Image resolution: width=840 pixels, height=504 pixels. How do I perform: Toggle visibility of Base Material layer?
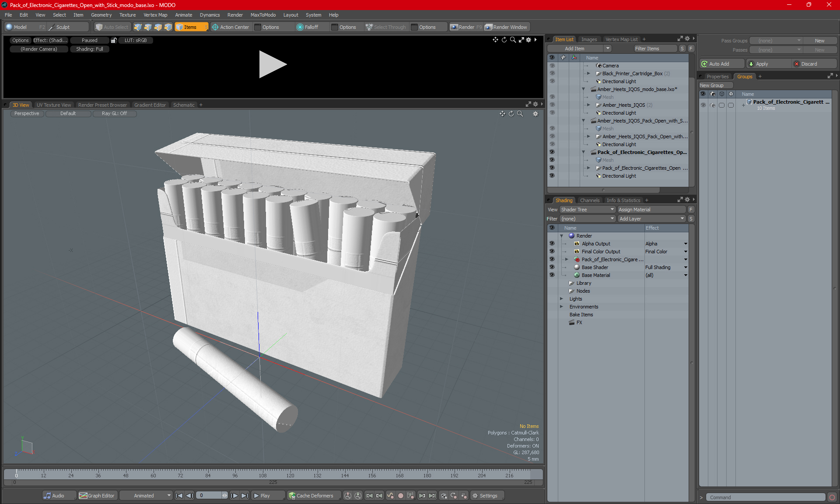552,275
